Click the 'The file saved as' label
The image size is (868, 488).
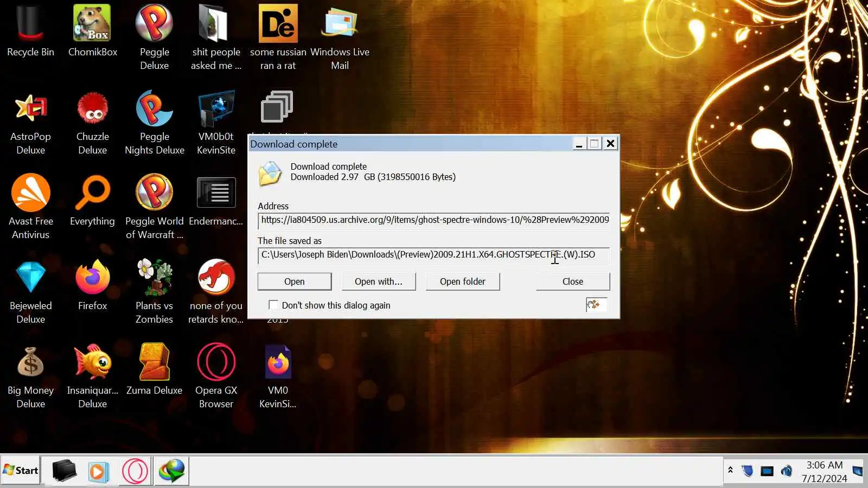click(x=290, y=241)
